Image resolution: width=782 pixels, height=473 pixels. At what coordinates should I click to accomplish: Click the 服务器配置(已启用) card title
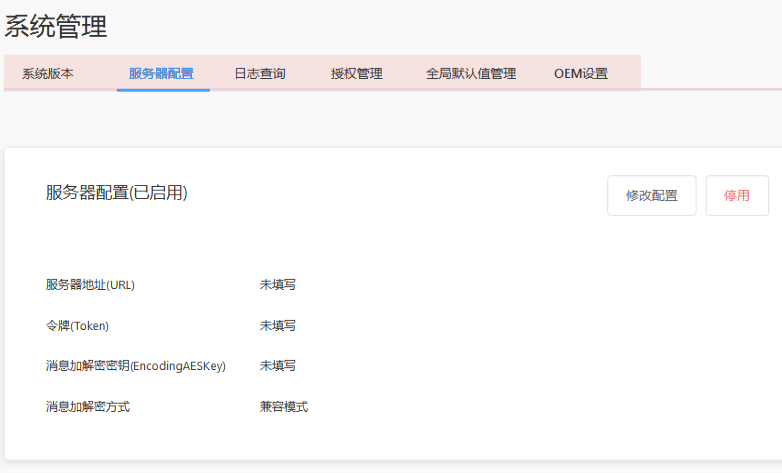click(x=116, y=193)
